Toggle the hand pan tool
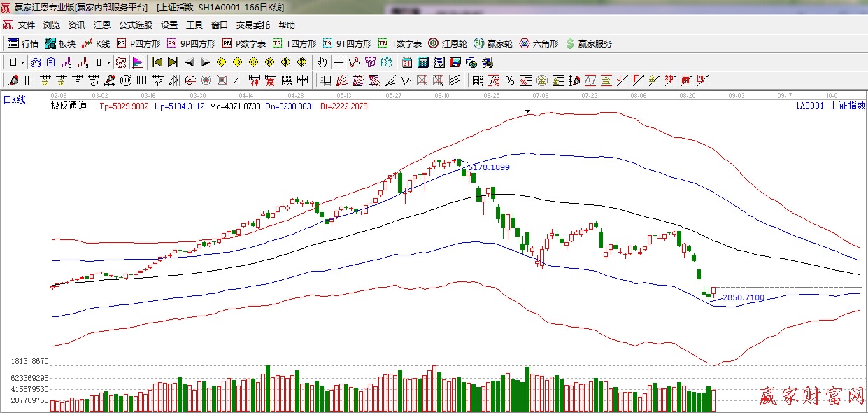Image resolution: width=868 pixels, height=413 pixels. 322,62
